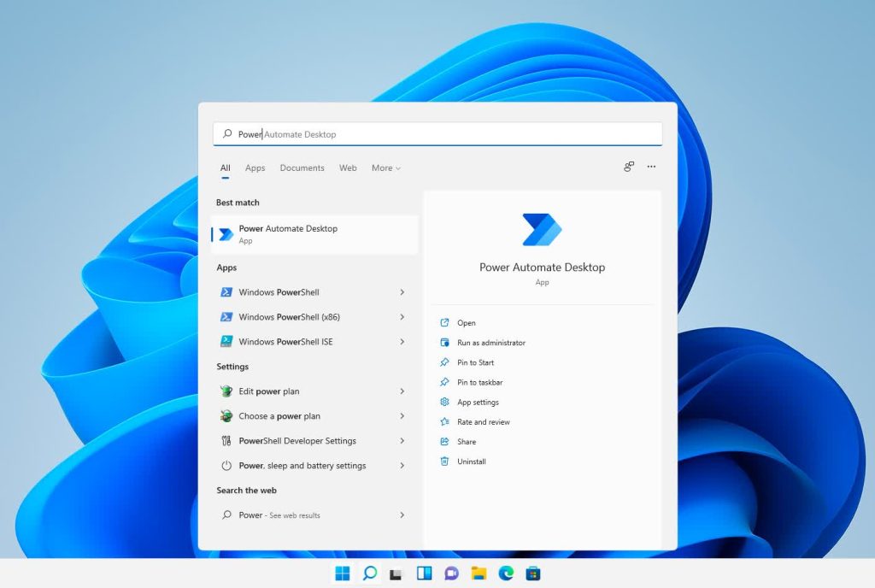Viewport: 875px width, 588px height.
Task: Click the Power Automate Desktop best match icon
Action: (x=226, y=234)
